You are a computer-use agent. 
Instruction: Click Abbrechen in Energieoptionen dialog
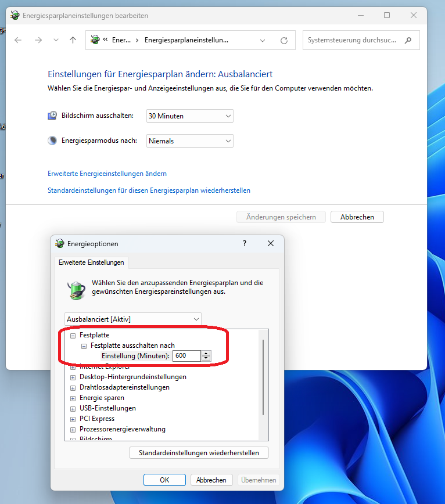point(211,480)
